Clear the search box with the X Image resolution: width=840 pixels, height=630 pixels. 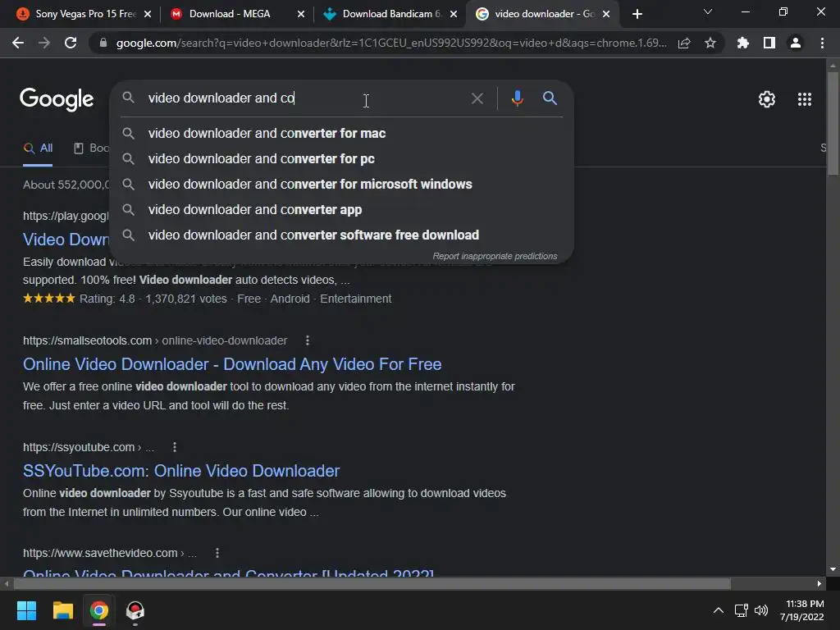pos(477,98)
